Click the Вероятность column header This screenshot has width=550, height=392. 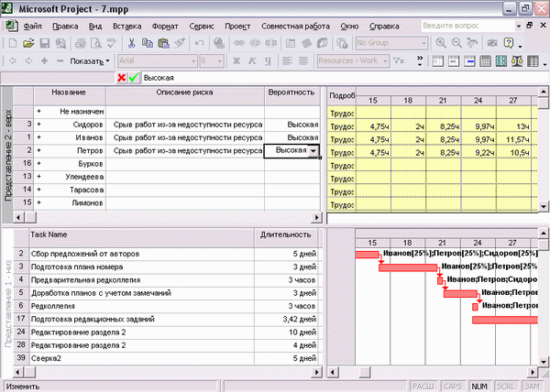coord(291,95)
